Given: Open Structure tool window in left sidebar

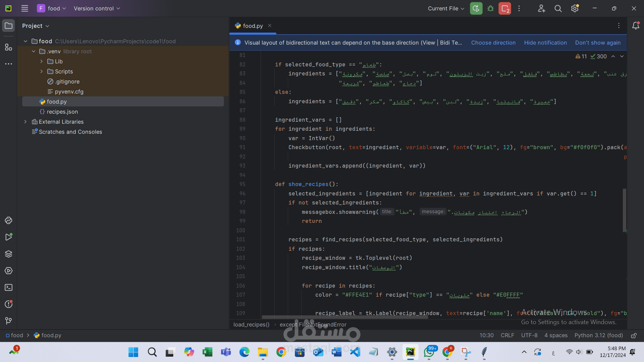Looking at the screenshot, I should [8, 47].
